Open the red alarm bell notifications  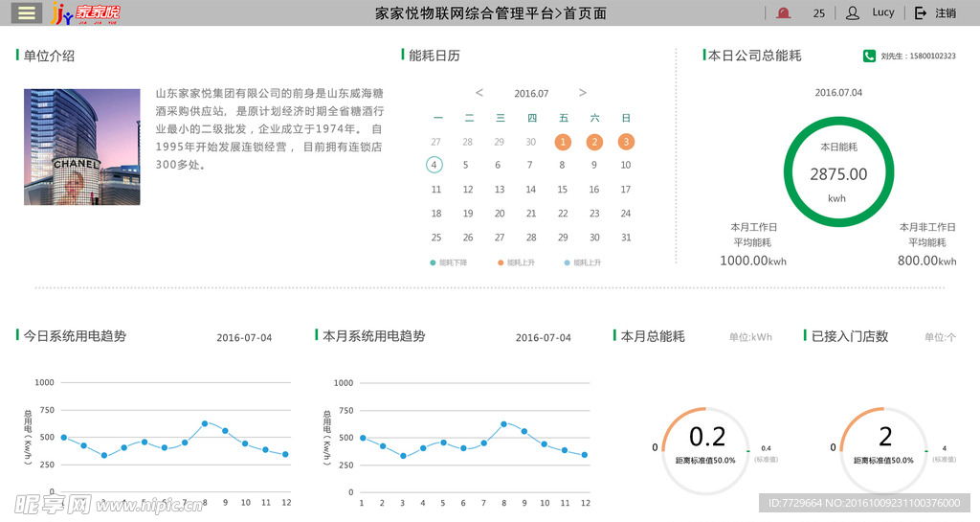[783, 13]
